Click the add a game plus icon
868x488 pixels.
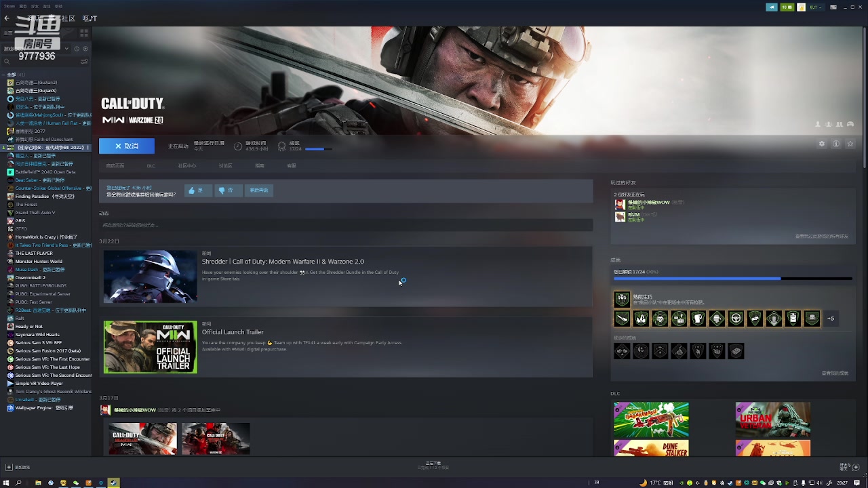(x=9, y=467)
